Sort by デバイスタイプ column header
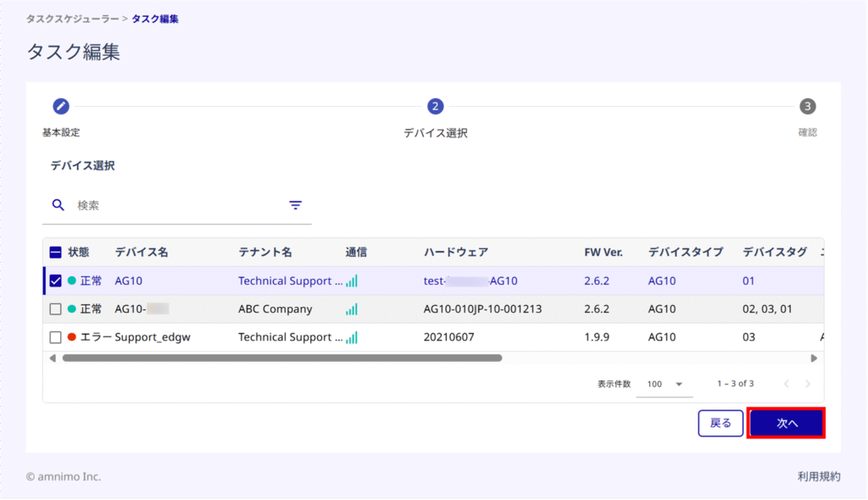This screenshot has width=868, height=500. click(x=686, y=253)
